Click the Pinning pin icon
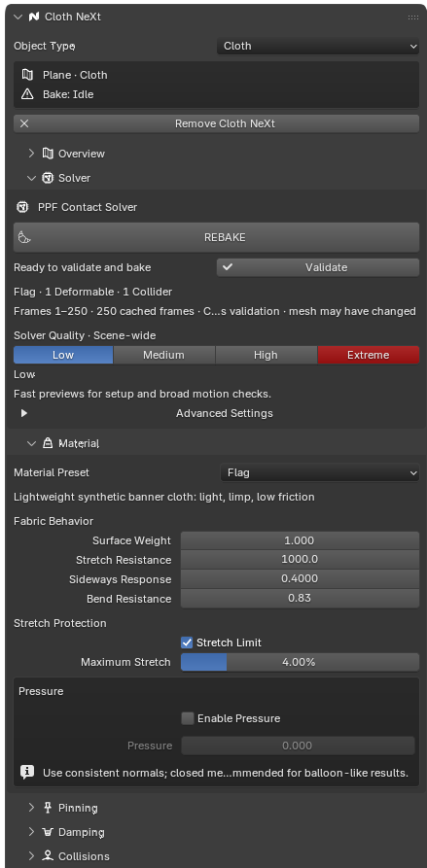Image resolution: width=427 pixels, height=868 pixels. point(48,808)
